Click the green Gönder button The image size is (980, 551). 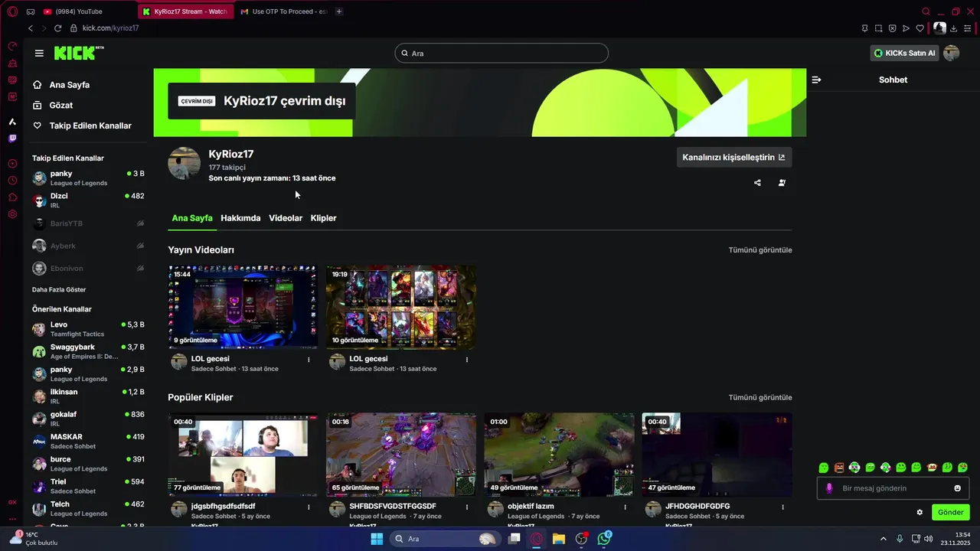950,513
